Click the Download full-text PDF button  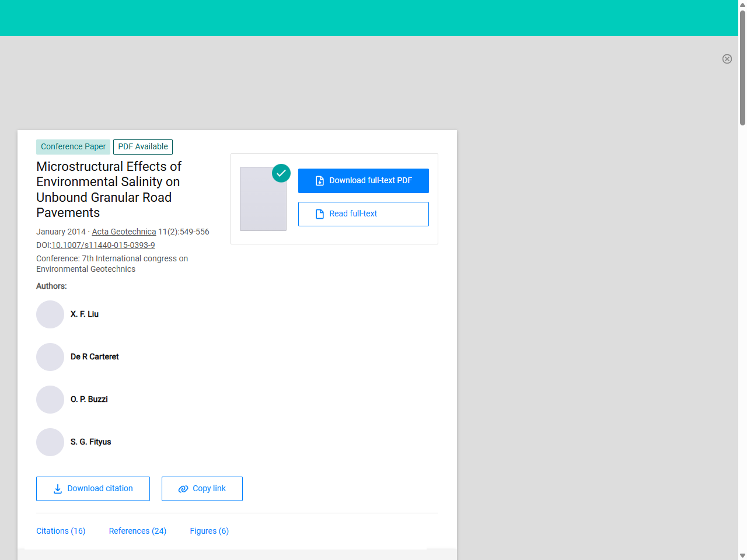(x=364, y=181)
